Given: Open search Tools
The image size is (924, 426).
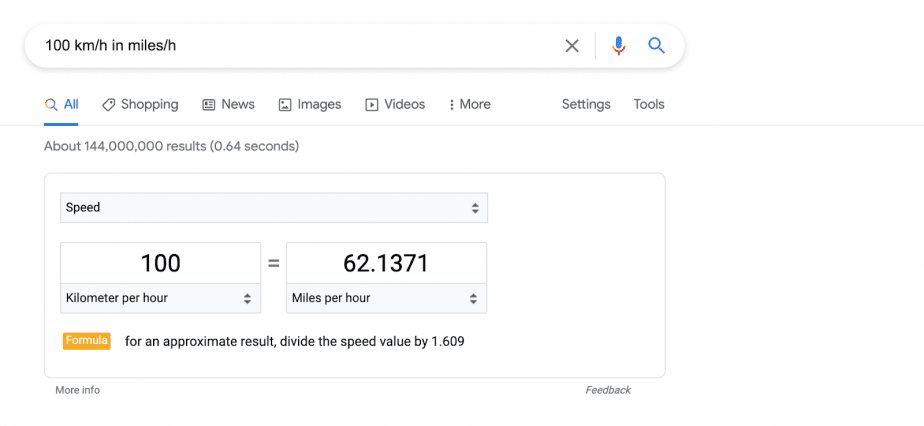Looking at the screenshot, I should (649, 105).
